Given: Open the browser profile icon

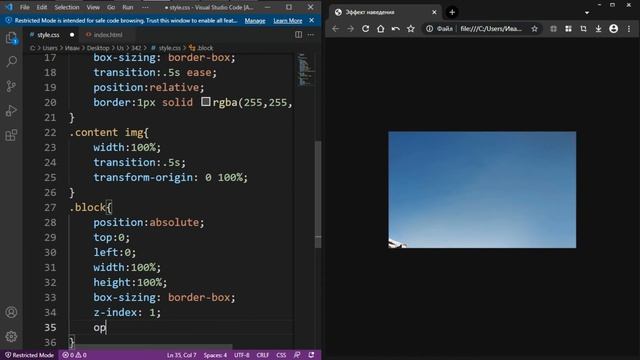Looking at the screenshot, I should coord(613,29).
